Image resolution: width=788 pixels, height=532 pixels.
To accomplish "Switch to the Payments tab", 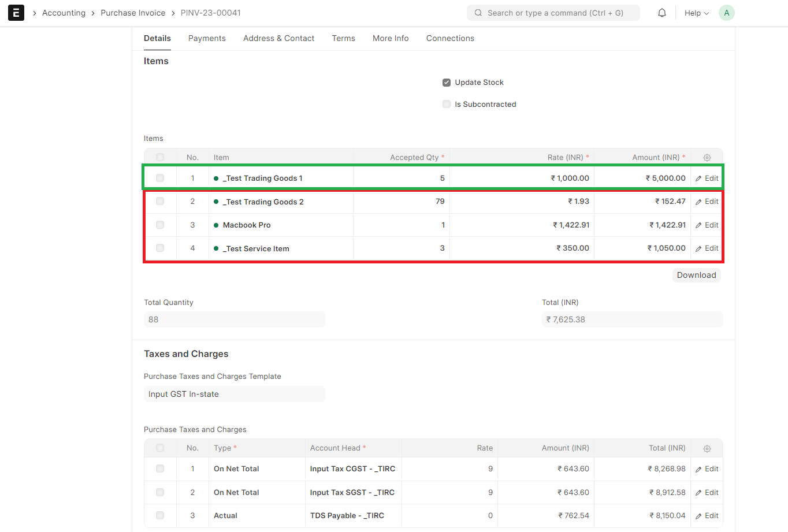I will coord(207,38).
